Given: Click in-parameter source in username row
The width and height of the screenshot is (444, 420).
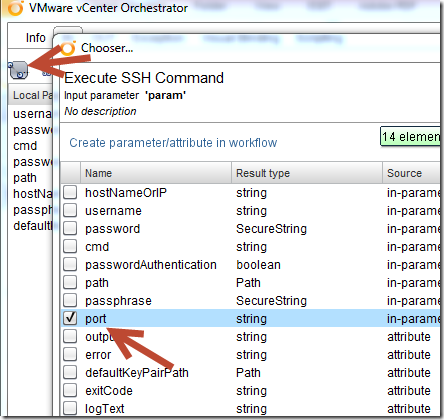Looking at the screenshot, I should coord(414,211).
